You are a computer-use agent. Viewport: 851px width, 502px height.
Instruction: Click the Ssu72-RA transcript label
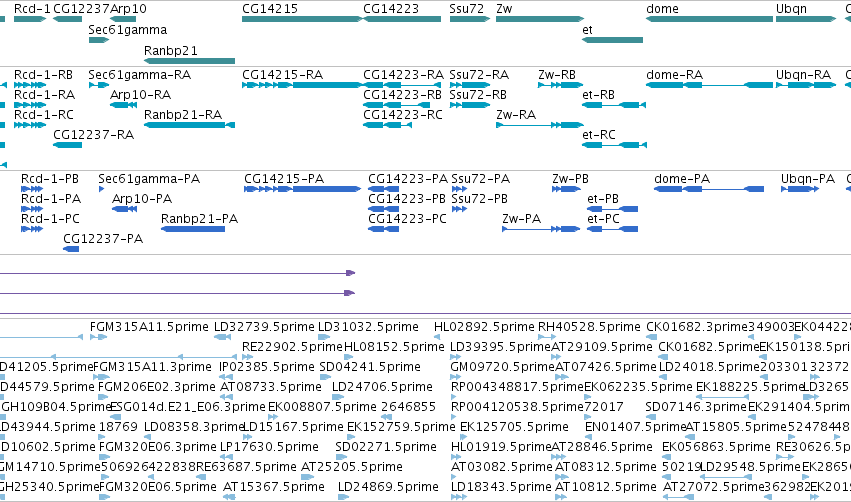479,74
